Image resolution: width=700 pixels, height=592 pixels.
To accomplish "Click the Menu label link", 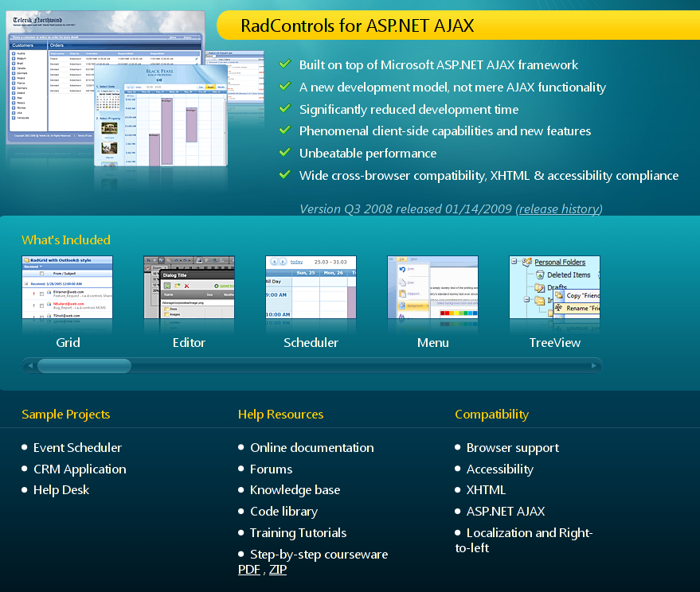I will pos(433,343).
